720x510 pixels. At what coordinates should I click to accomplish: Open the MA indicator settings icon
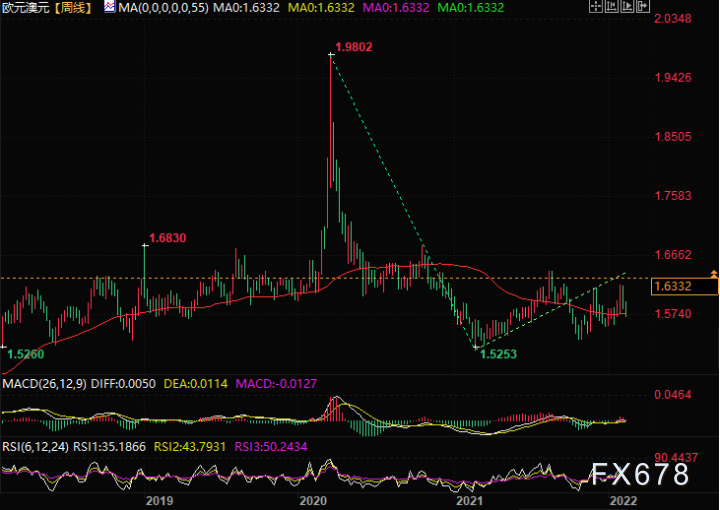click(x=109, y=7)
